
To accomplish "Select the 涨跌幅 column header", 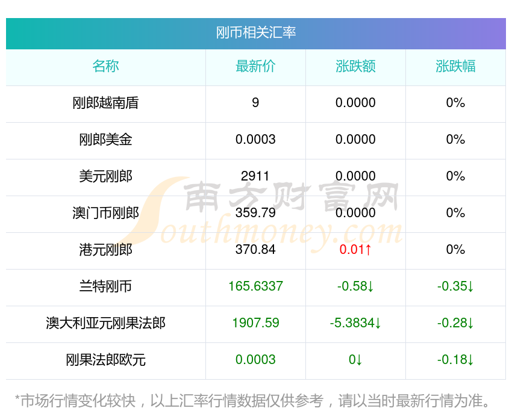I will click(455, 66).
